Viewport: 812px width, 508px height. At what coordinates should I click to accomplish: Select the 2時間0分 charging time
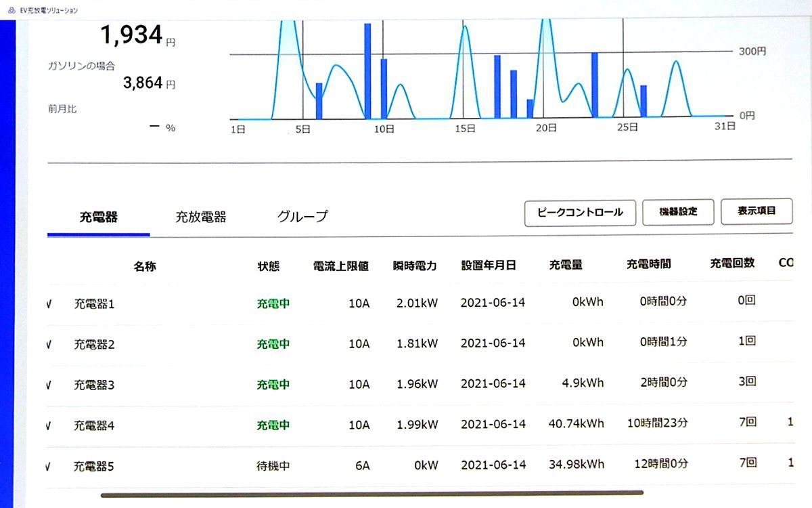663,382
